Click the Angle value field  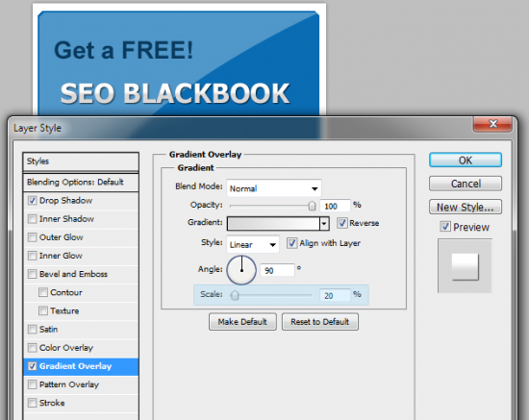click(277, 270)
